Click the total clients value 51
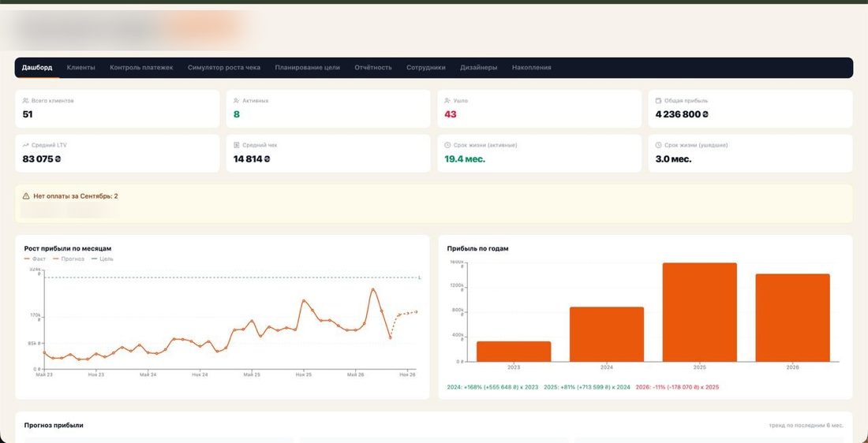Image resolution: width=868 pixels, height=443 pixels. tap(28, 114)
